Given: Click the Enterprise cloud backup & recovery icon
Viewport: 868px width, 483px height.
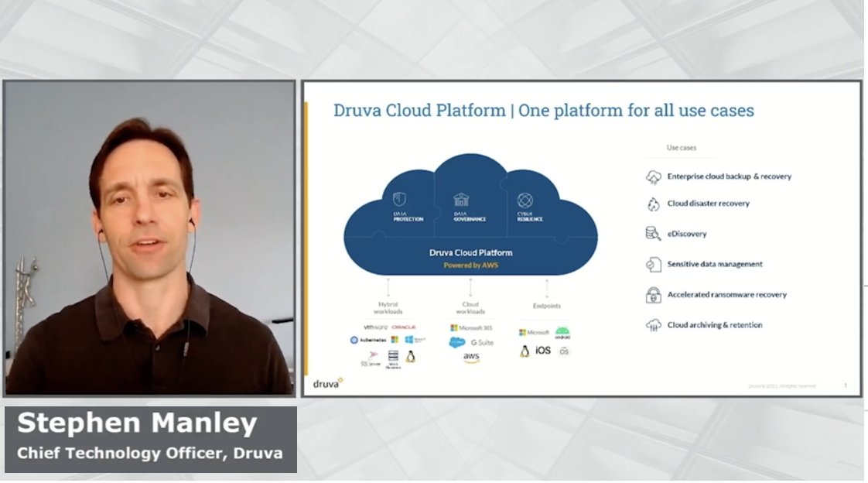Looking at the screenshot, I should (x=654, y=176).
